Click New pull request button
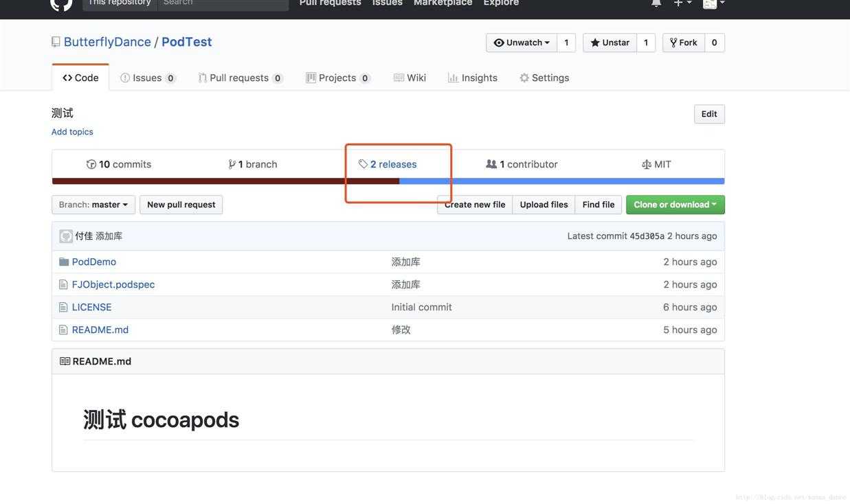This screenshot has width=850, height=504. tap(181, 205)
